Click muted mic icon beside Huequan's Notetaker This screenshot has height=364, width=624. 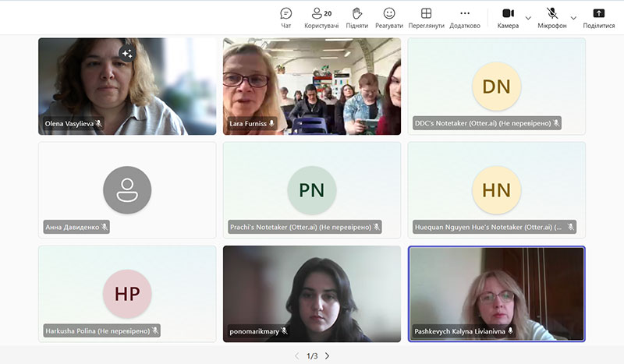[x=571, y=227]
